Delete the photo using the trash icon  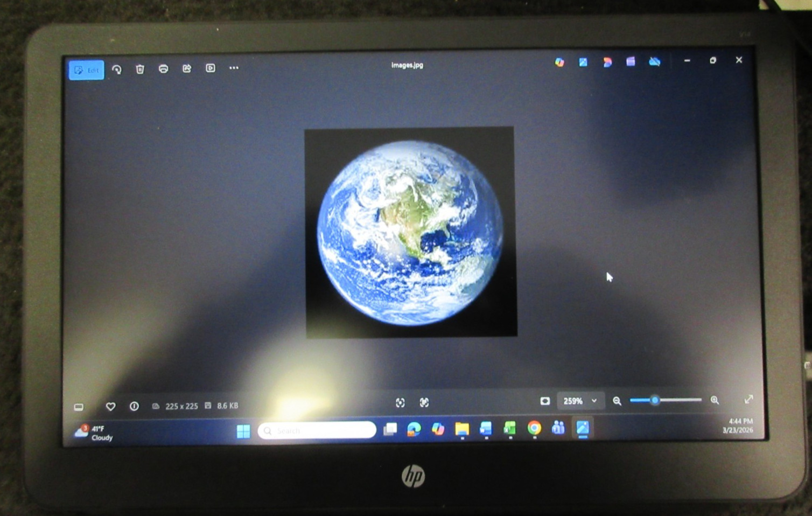point(140,69)
